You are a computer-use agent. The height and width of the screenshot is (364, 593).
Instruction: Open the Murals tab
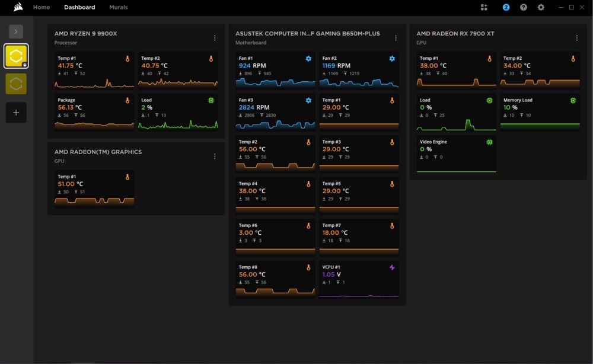click(x=119, y=7)
